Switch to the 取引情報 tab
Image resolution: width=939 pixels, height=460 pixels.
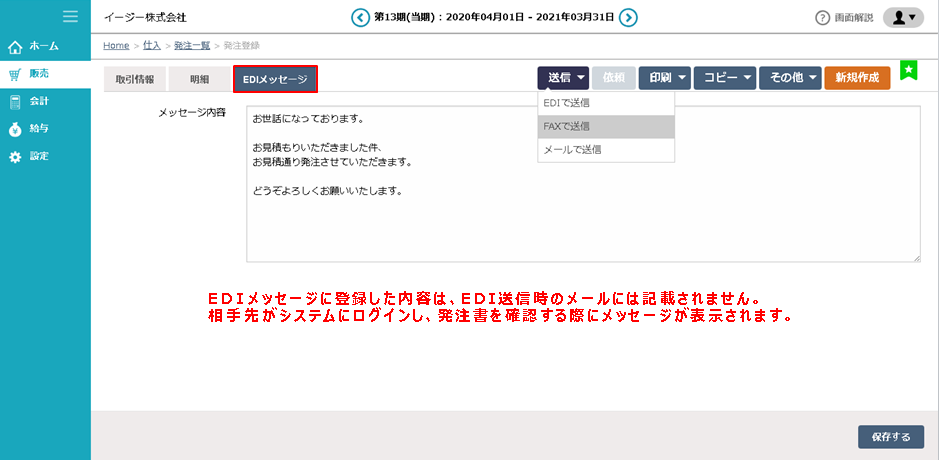point(134,79)
